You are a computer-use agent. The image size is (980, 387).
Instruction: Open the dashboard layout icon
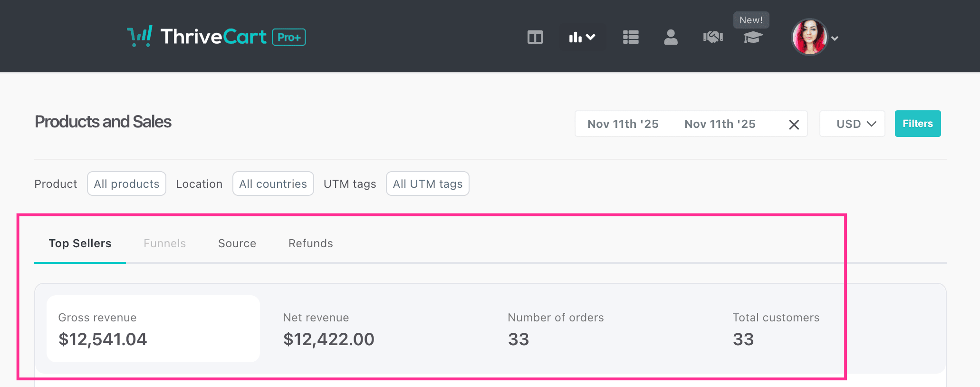(x=535, y=37)
